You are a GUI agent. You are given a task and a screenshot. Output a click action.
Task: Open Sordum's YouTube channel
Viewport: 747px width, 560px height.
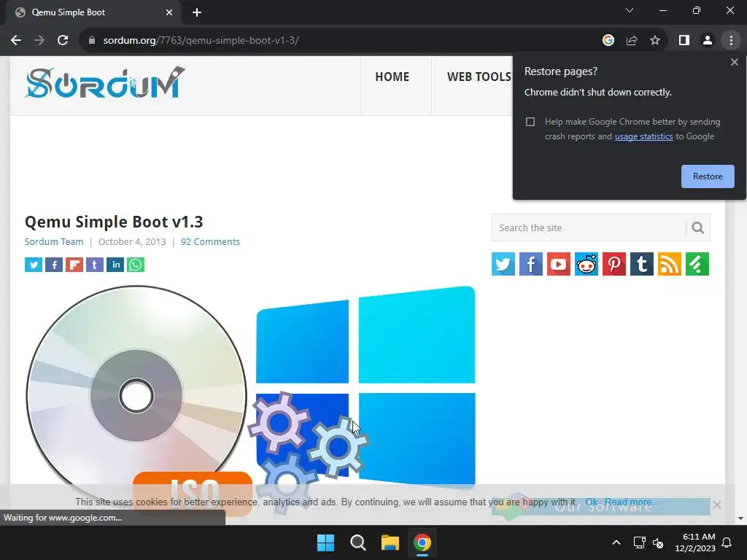click(558, 264)
